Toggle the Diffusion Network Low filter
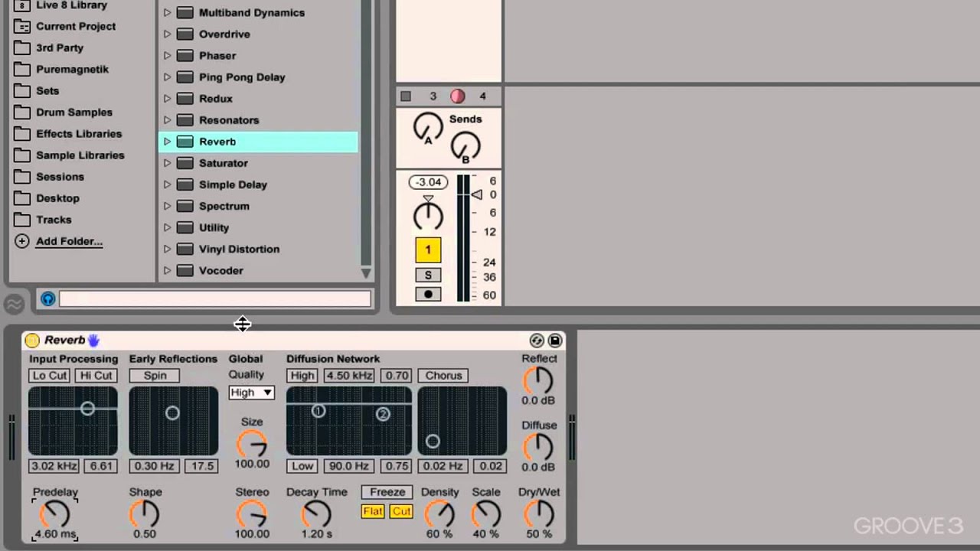The height and width of the screenshot is (551, 980). coord(302,466)
